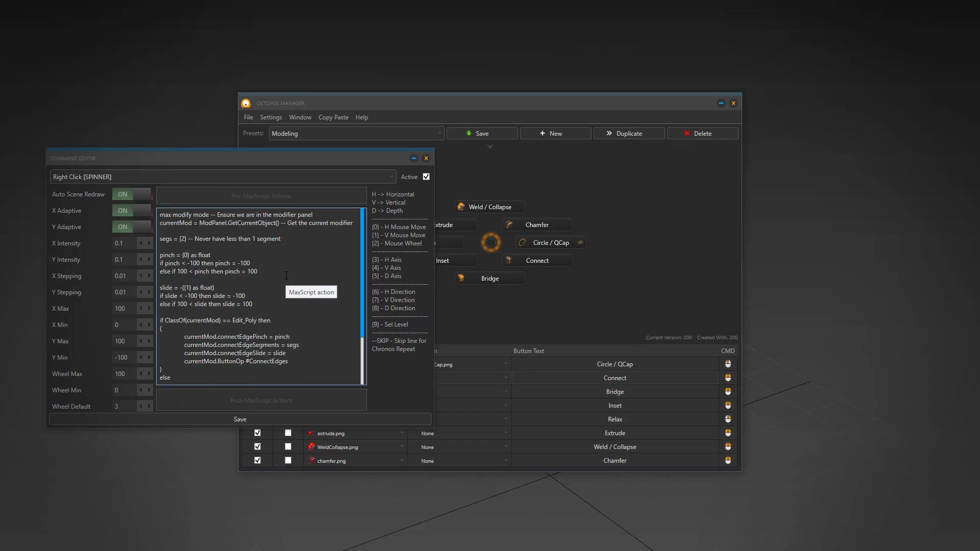Click the Relax button text cell
This screenshot has width=980, height=551.
(x=615, y=419)
